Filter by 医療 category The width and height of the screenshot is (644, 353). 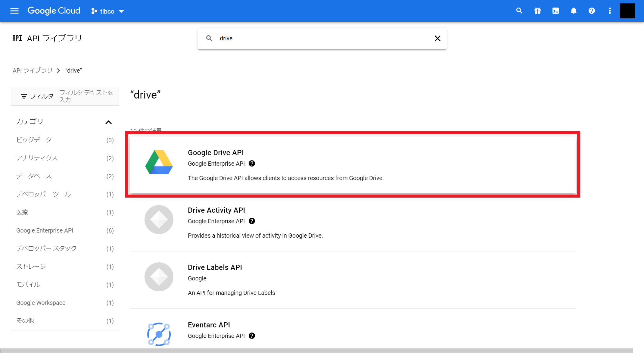(x=65, y=212)
